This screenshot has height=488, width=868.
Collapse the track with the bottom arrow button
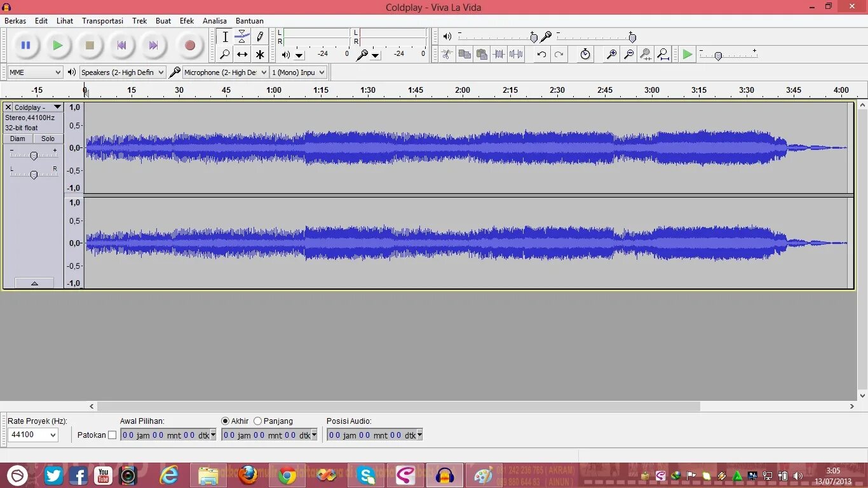pos(34,283)
